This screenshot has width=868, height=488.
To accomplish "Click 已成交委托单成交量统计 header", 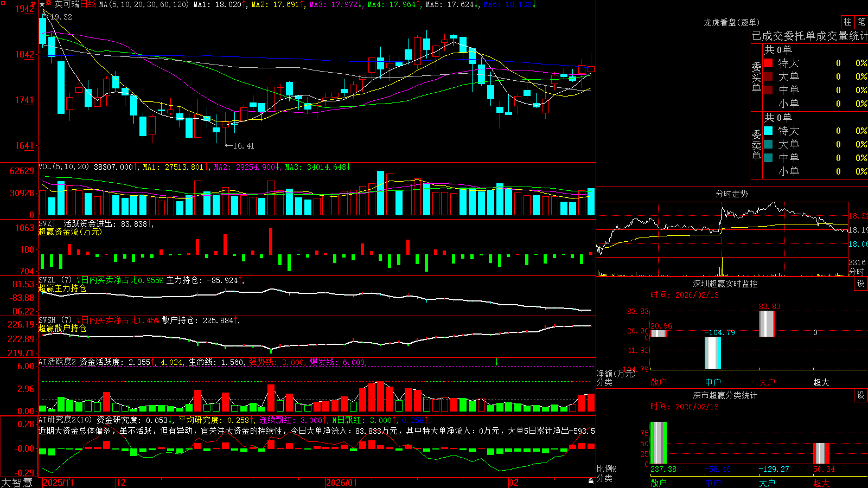I will (x=809, y=36).
